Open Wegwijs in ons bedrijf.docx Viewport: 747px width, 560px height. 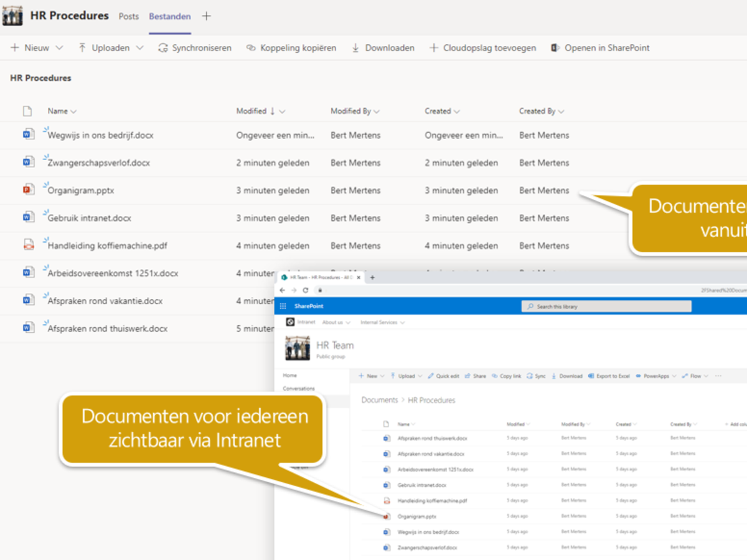point(101,135)
